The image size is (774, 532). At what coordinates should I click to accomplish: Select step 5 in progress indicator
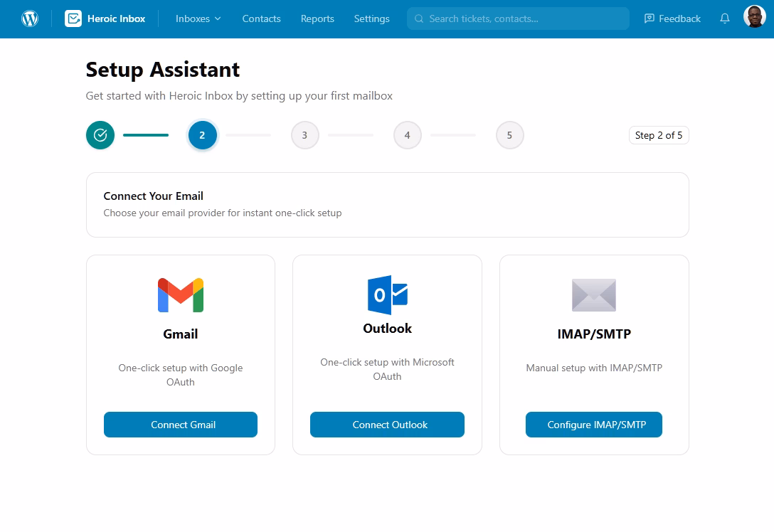(x=510, y=135)
